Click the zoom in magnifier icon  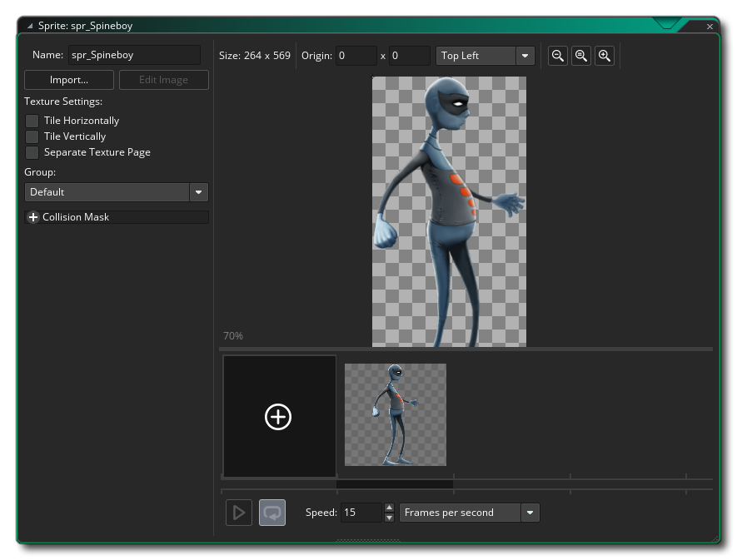point(605,56)
